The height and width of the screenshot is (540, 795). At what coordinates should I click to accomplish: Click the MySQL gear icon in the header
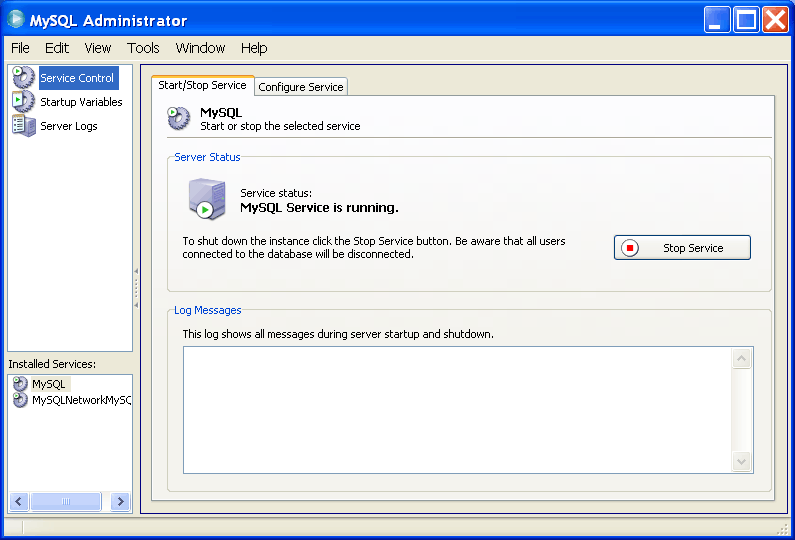click(178, 118)
